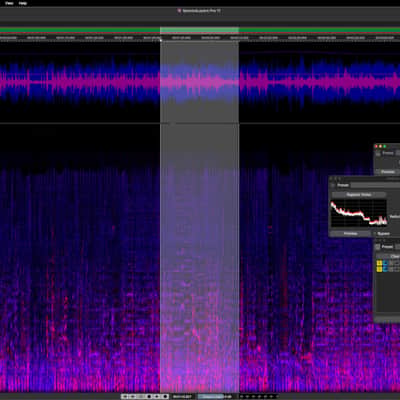This screenshot has height=400, width=400.
Task: Click Preview in the top-right panel
Action: [388, 172]
